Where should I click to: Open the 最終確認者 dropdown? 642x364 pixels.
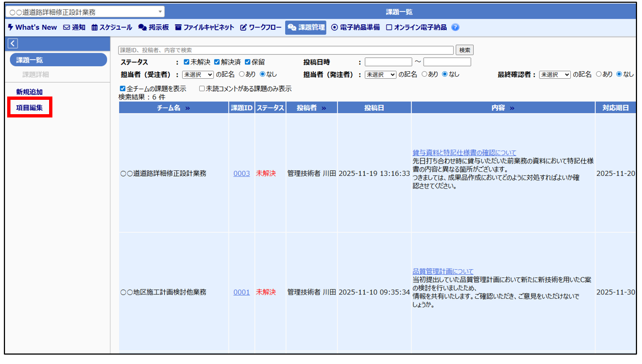coord(554,74)
